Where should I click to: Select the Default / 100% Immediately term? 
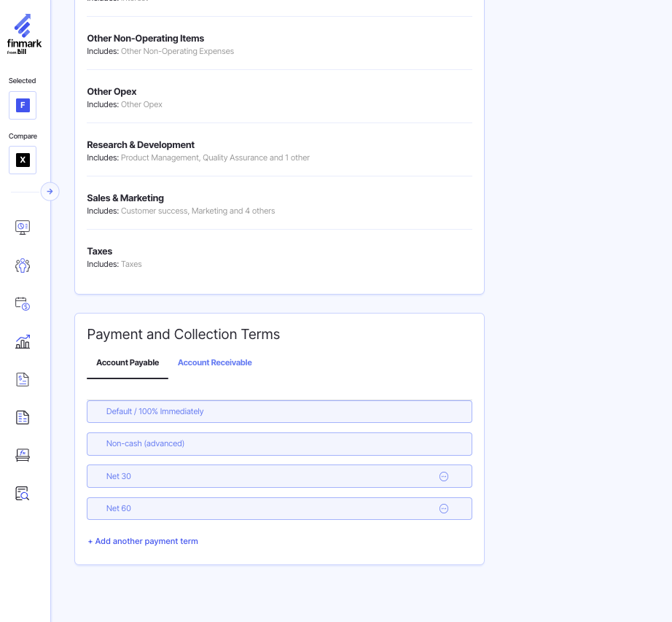[279, 411]
